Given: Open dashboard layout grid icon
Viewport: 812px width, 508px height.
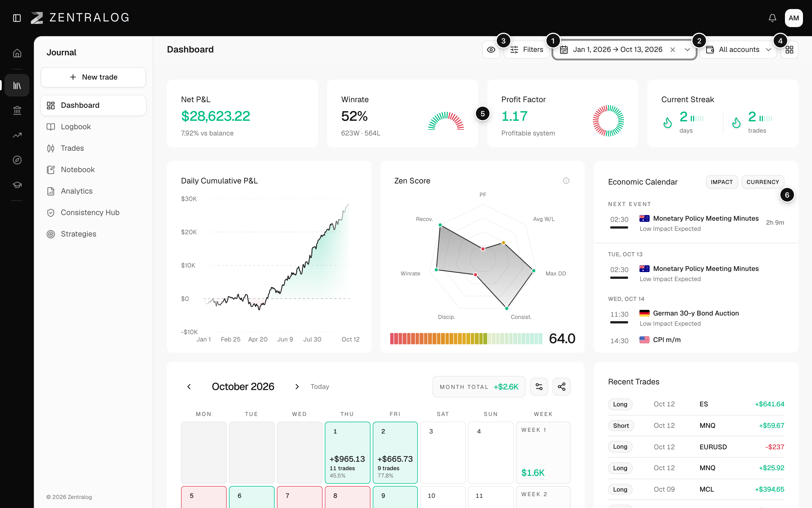Looking at the screenshot, I should point(789,50).
